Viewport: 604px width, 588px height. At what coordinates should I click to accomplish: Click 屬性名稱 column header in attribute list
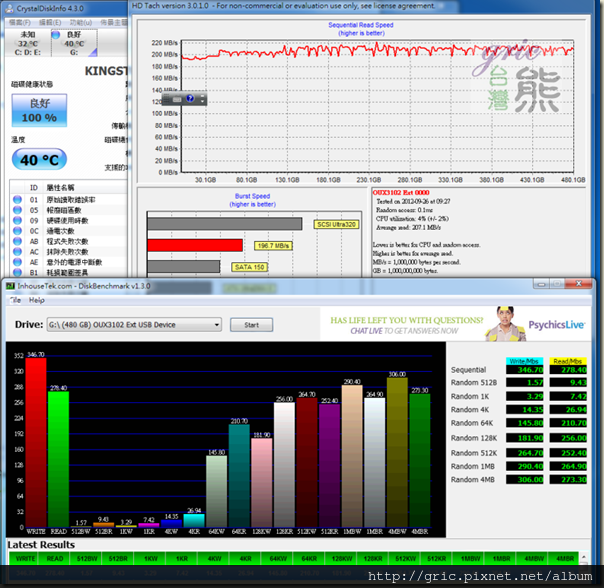(x=60, y=188)
